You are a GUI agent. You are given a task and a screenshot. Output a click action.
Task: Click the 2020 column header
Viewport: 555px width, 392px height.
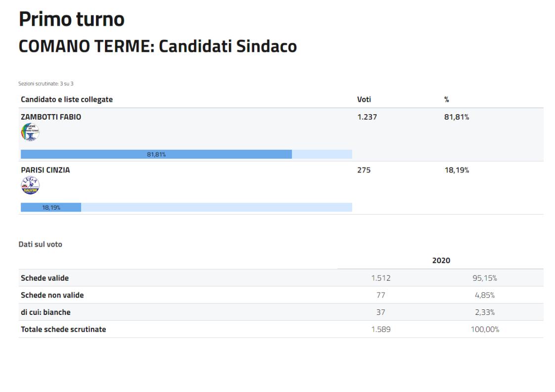point(441,260)
